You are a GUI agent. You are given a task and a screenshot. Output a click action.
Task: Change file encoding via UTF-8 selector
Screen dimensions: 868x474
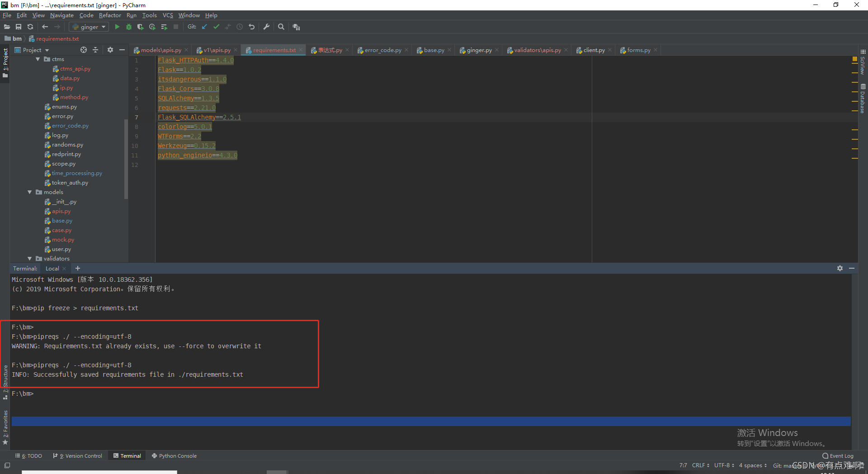[x=722, y=465]
